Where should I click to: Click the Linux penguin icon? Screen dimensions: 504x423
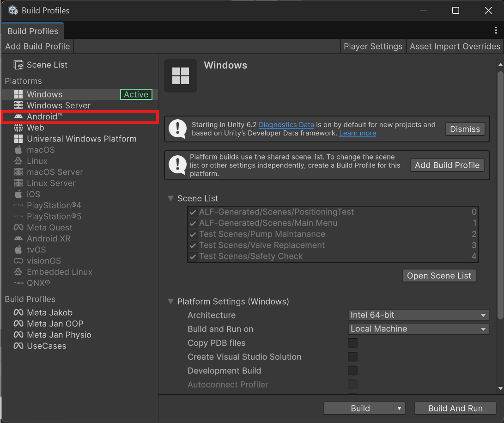(x=18, y=161)
